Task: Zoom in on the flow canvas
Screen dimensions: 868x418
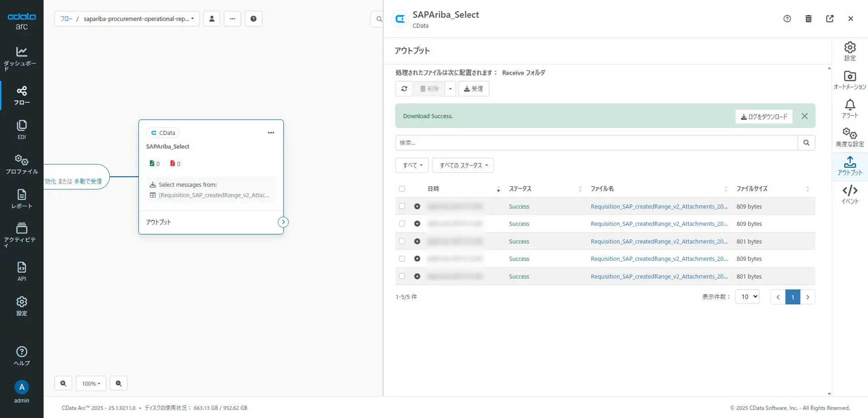Action: (63, 383)
